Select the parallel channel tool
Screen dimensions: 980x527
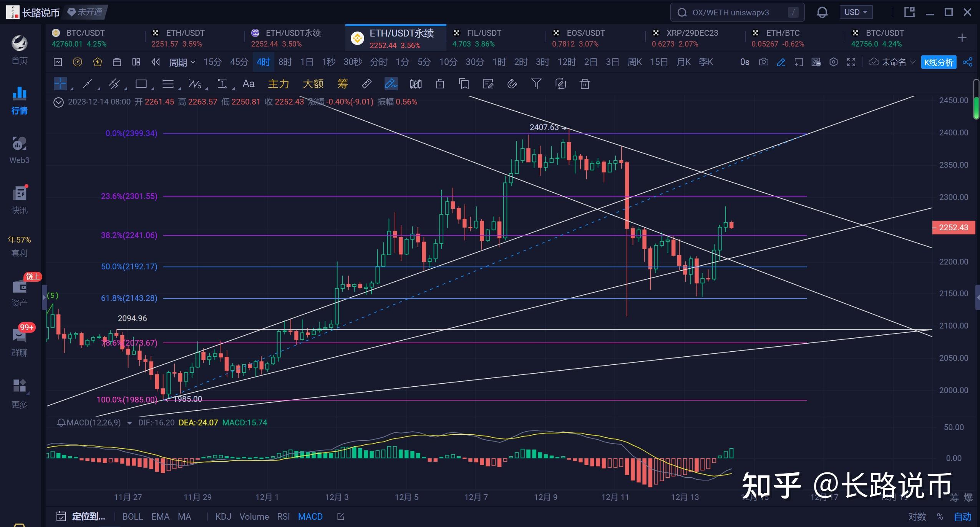(x=114, y=83)
